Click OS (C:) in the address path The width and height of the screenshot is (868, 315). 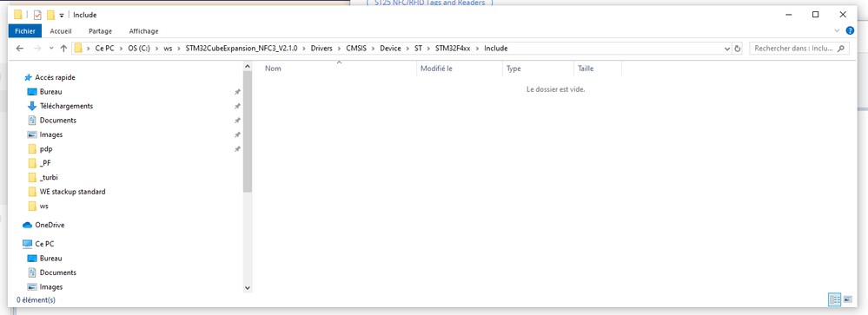tap(140, 48)
